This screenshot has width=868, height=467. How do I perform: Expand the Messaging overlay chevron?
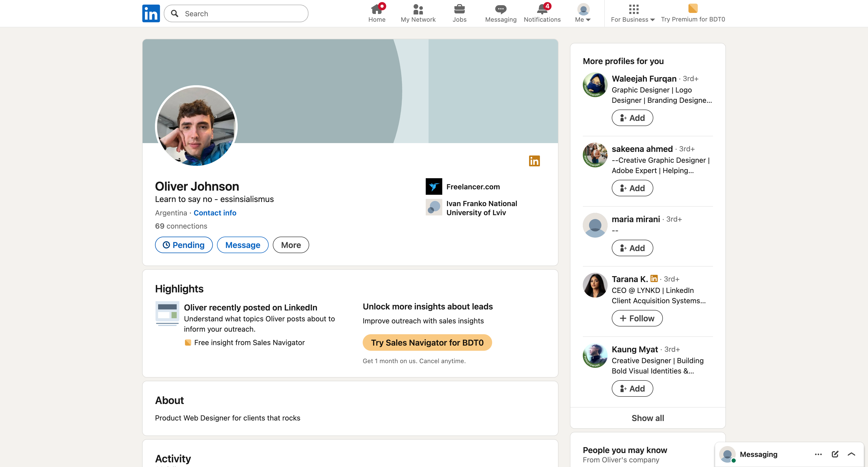coord(851,454)
